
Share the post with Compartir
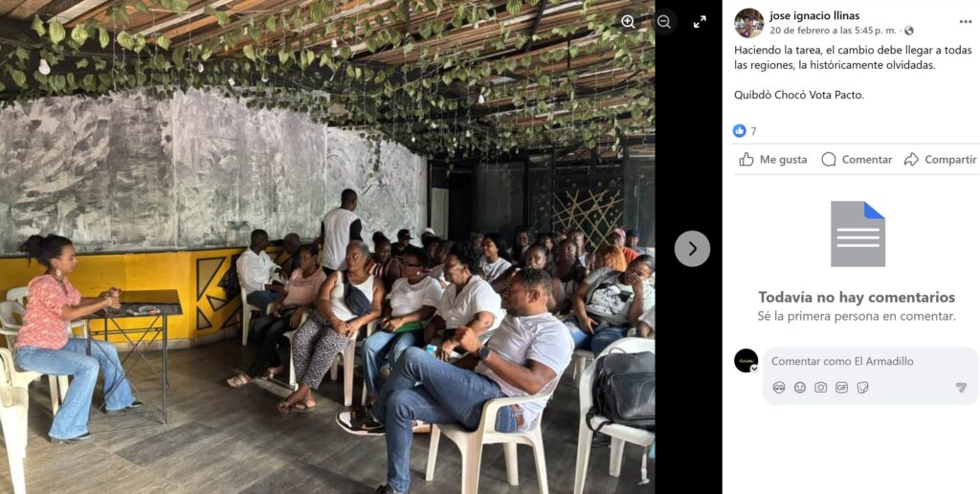coord(940,160)
